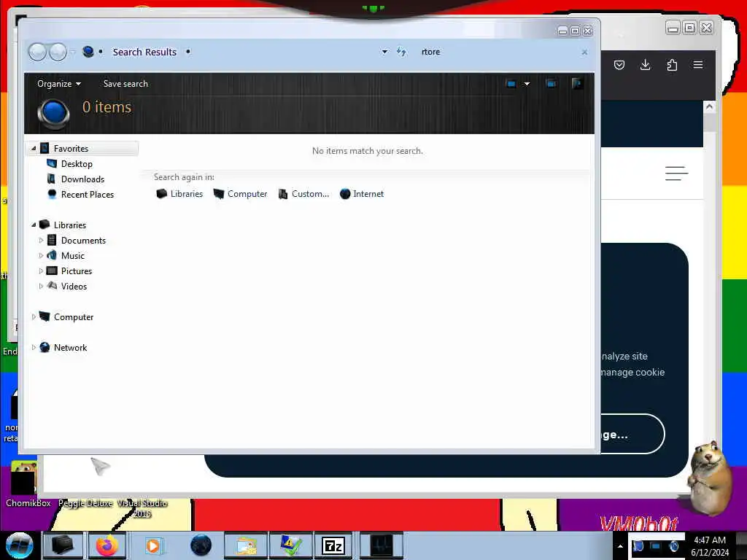747x560 pixels.
Task: Click the Forward navigation button in Explorer
Action: (58, 52)
